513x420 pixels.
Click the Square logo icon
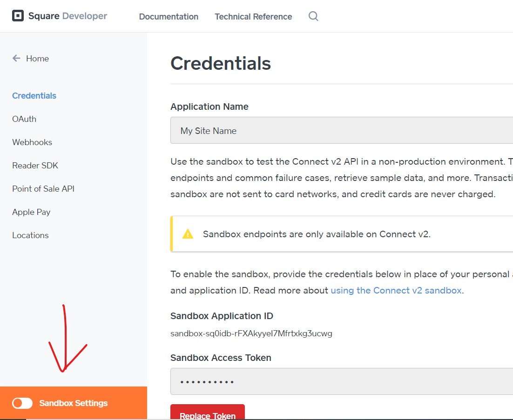click(18, 16)
